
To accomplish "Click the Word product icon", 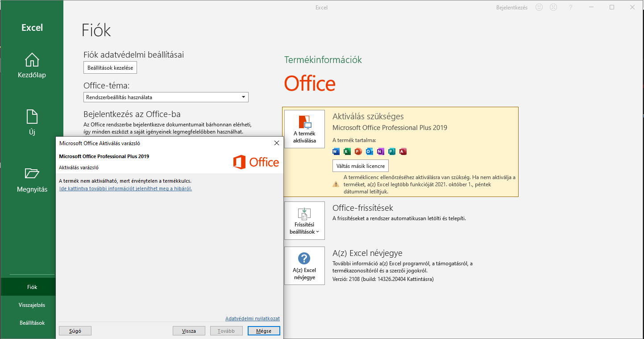I will tap(336, 151).
